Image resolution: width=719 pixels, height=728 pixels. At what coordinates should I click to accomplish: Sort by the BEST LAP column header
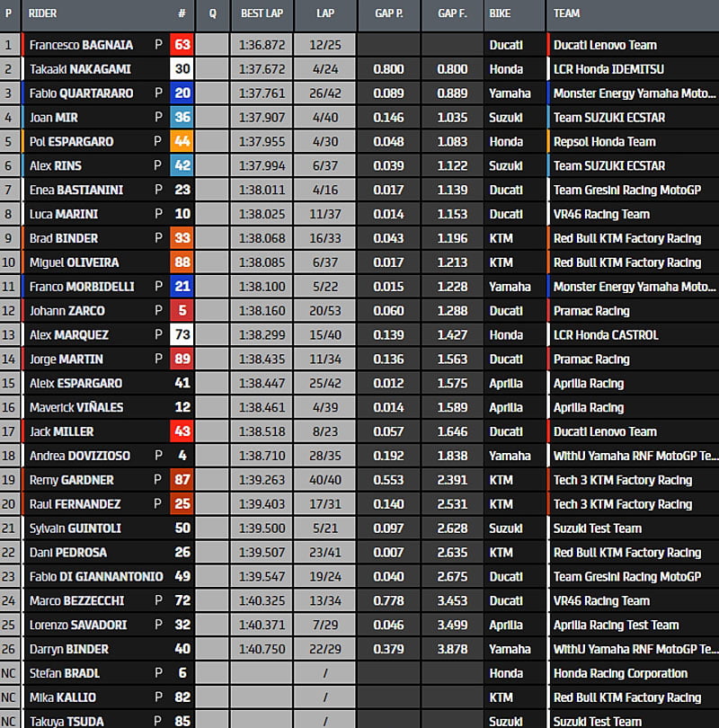coord(261,13)
